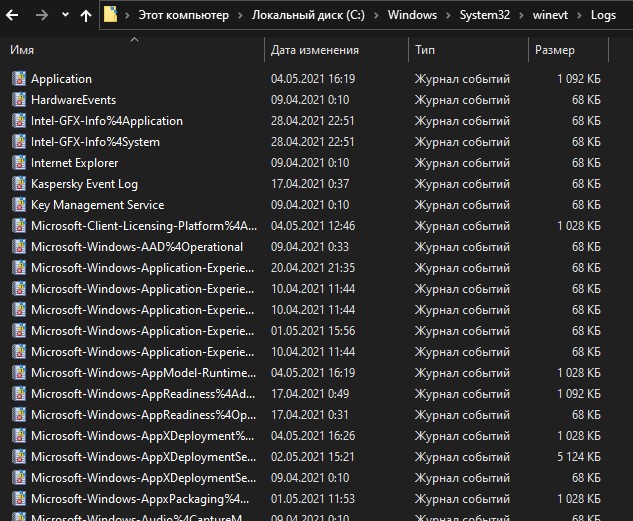Image resolution: width=633 pixels, height=521 pixels.
Task: Sort by the Дата изменения column header
Action: [x=314, y=50]
